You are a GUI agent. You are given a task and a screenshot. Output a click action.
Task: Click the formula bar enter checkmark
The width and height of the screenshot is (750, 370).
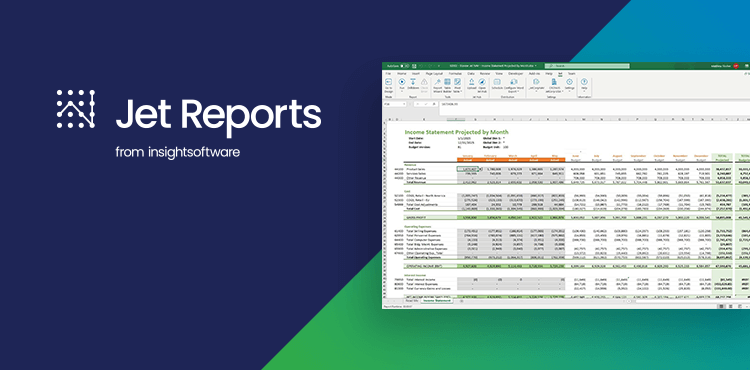click(x=426, y=104)
